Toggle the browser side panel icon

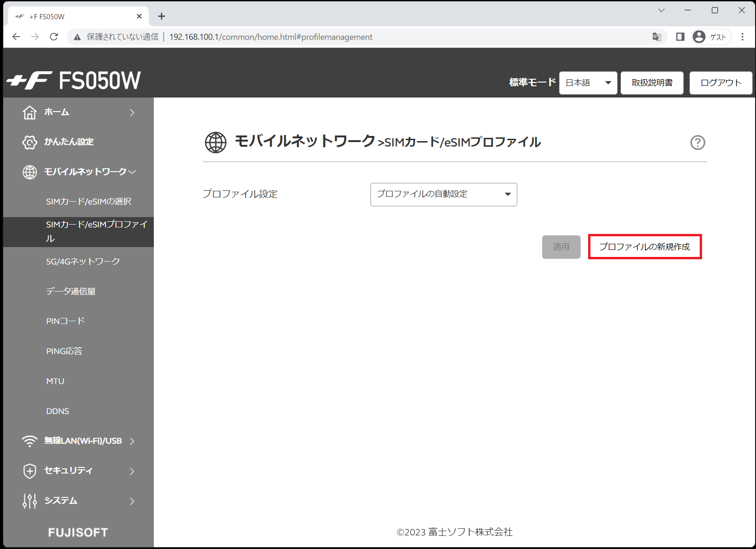click(680, 37)
